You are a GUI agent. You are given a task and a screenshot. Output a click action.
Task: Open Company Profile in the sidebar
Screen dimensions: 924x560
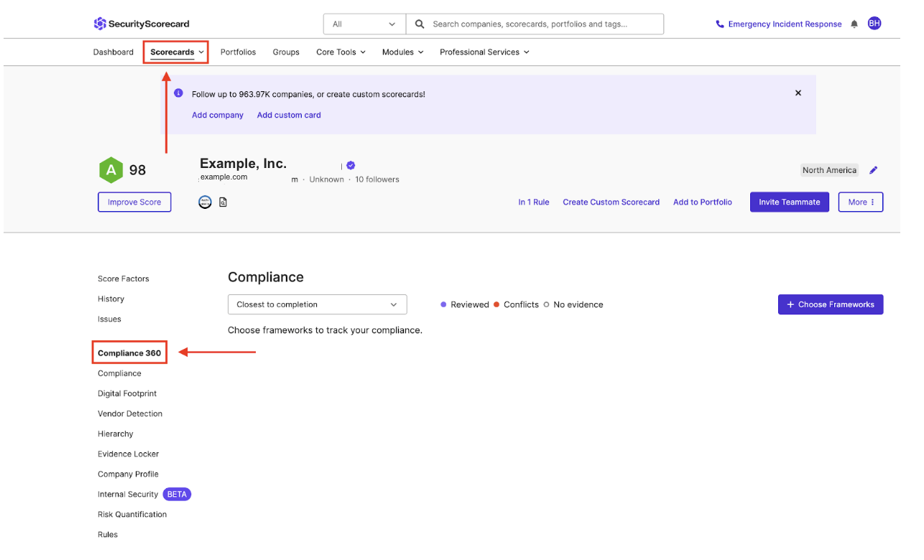coord(128,474)
